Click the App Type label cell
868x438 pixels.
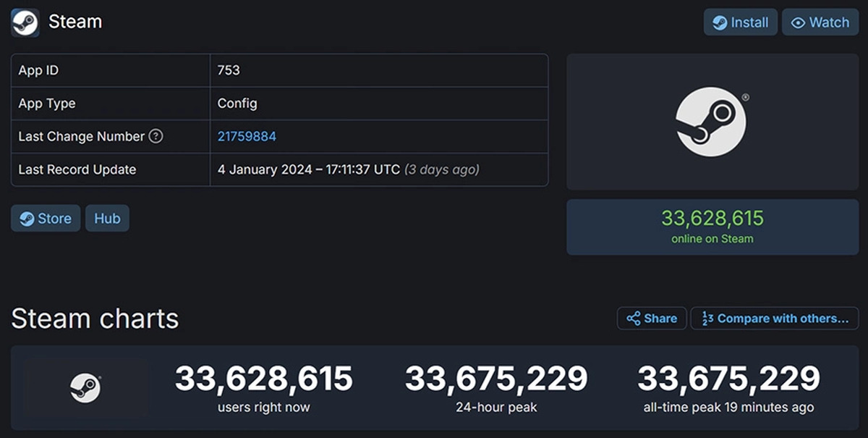pyautogui.click(x=111, y=104)
